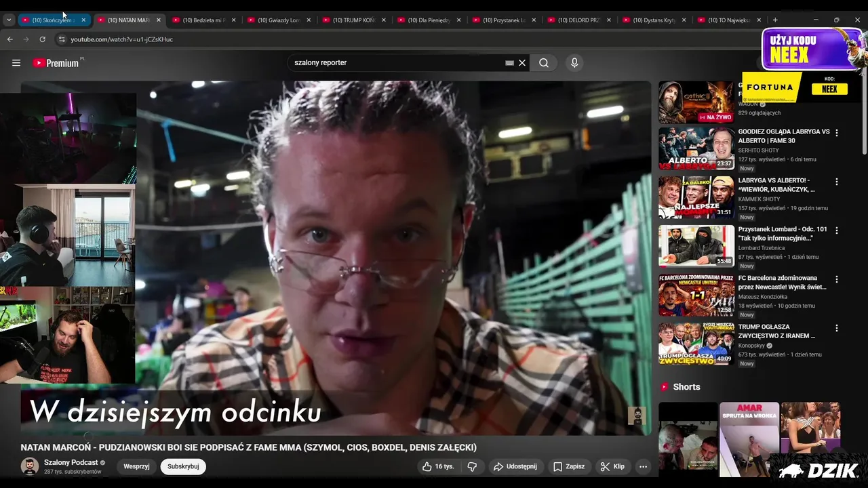This screenshot has height=488, width=868.
Task: Open options for Przystanek Lombard video
Action: coord(836,230)
